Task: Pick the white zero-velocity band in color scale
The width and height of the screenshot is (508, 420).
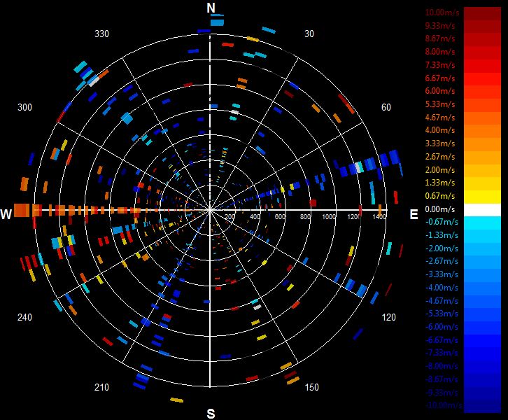Action: click(482, 210)
